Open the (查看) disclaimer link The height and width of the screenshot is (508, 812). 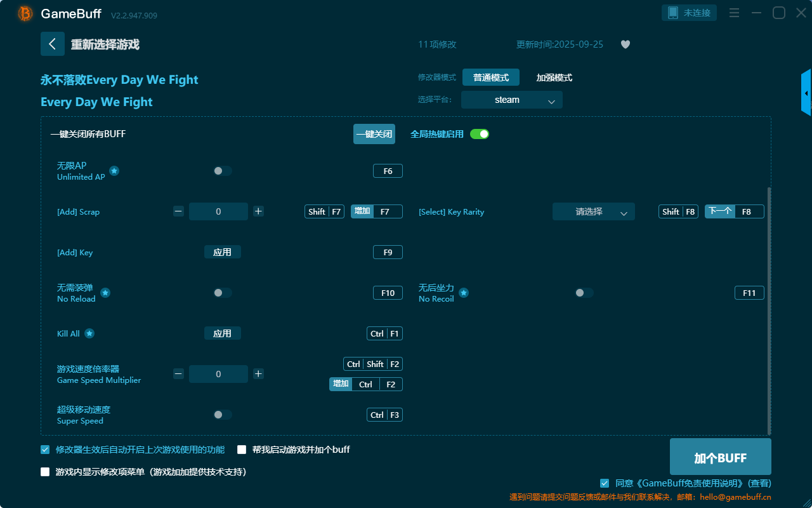pos(759,483)
